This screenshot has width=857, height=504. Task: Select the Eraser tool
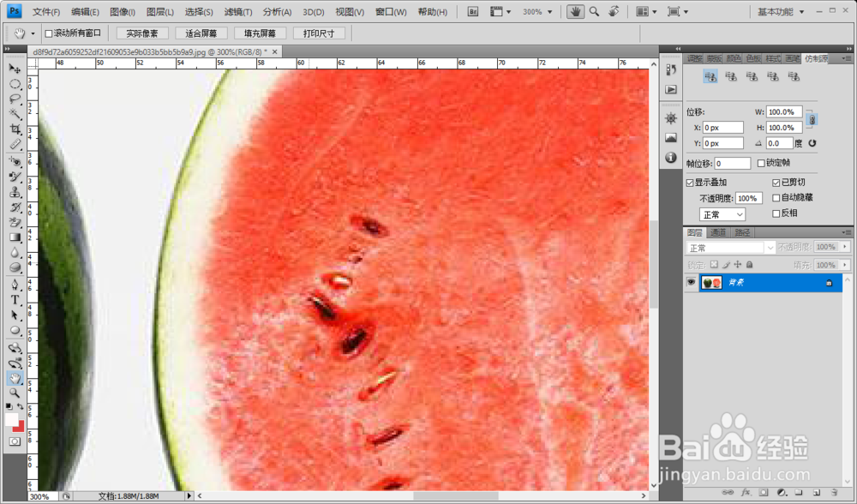[15, 223]
